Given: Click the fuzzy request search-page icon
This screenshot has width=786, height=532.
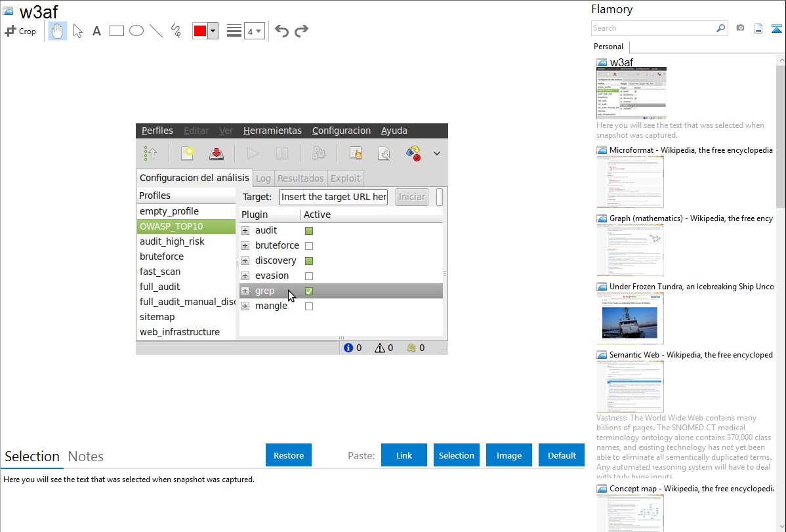Looking at the screenshot, I should 384,153.
